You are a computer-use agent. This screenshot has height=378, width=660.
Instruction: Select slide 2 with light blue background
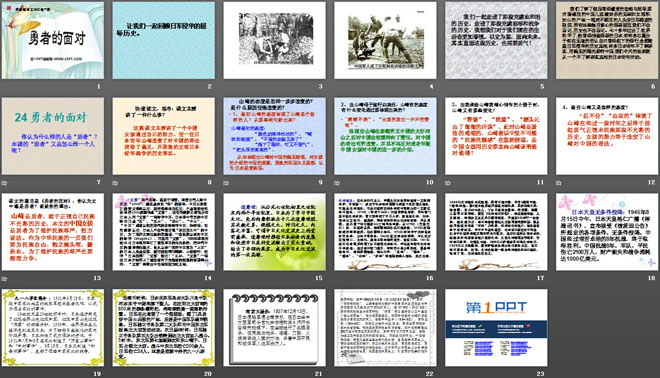tap(164, 40)
